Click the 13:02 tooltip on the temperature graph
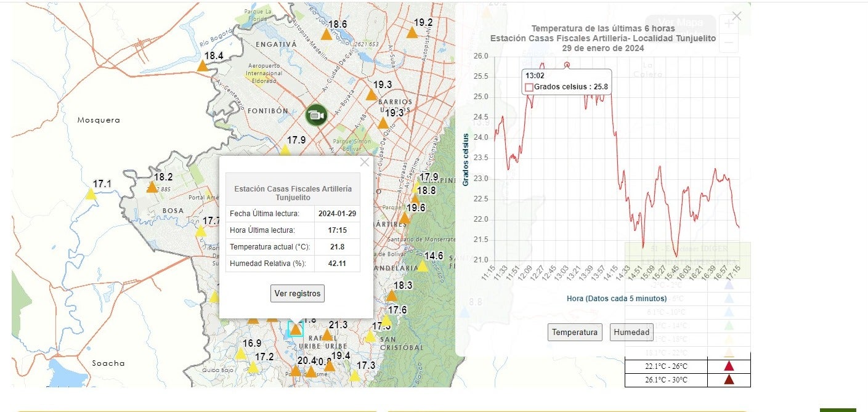This screenshot has height=412, width=868. (x=566, y=81)
